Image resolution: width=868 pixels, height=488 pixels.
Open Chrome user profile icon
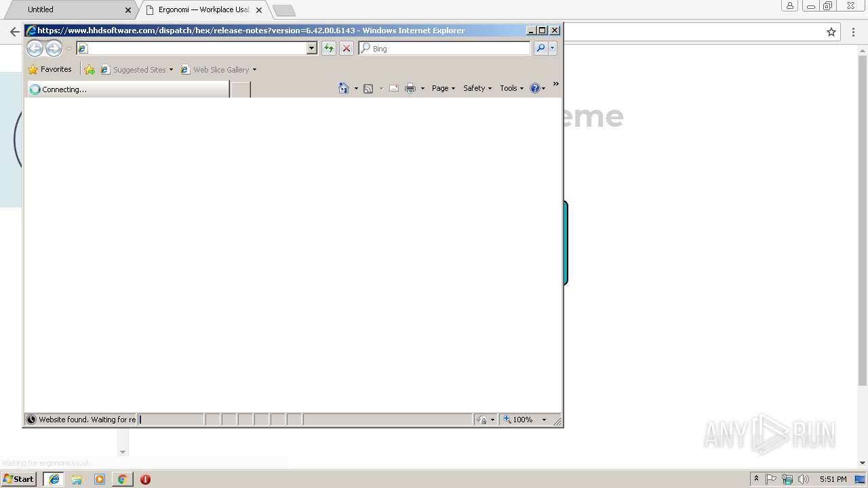790,5
